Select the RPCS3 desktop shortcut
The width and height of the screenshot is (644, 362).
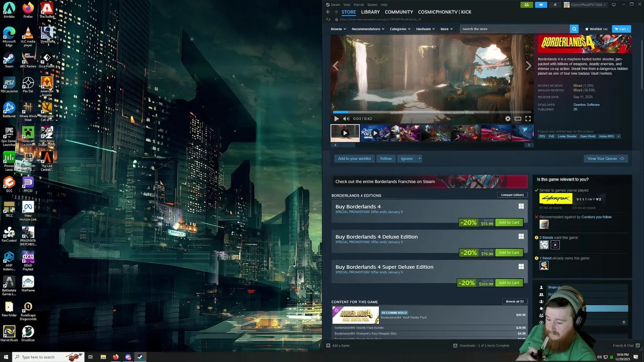[28, 185]
